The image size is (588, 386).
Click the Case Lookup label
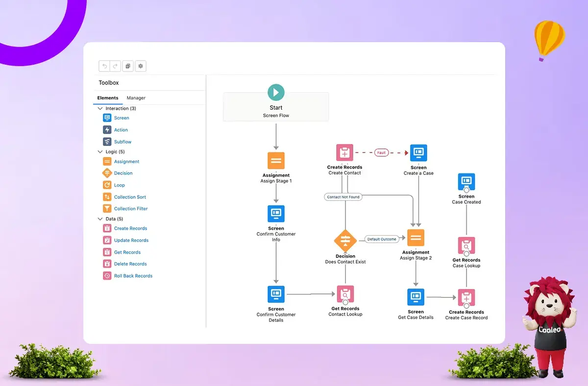pyautogui.click(x=466, y=266)
